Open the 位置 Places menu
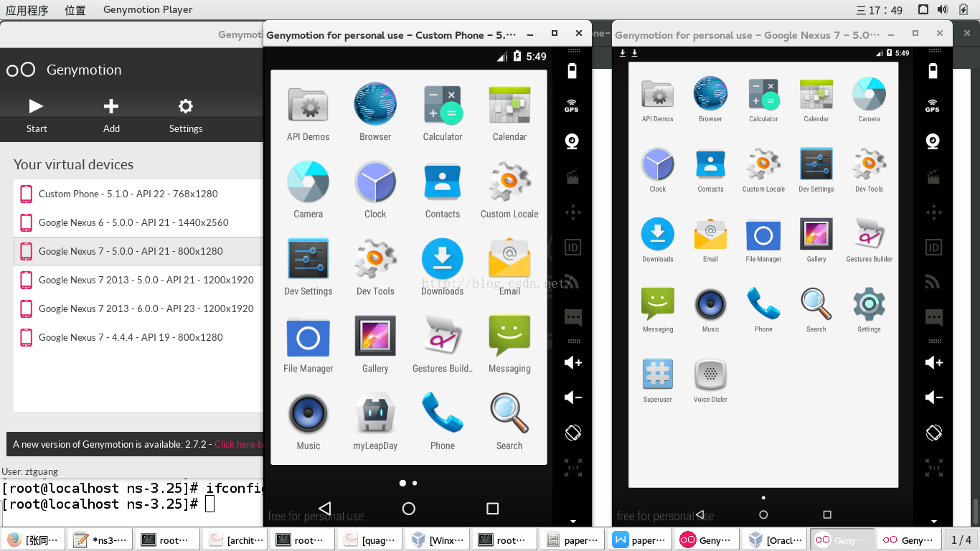 75,10
